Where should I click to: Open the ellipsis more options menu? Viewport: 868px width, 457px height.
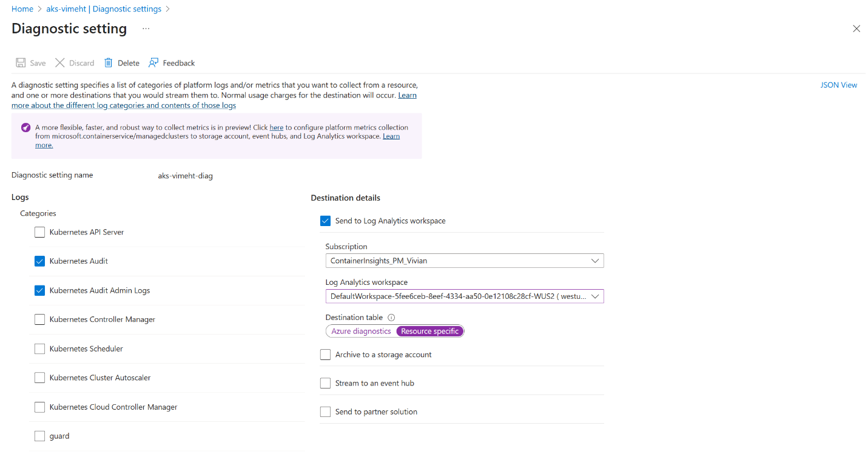coord(146,28)
